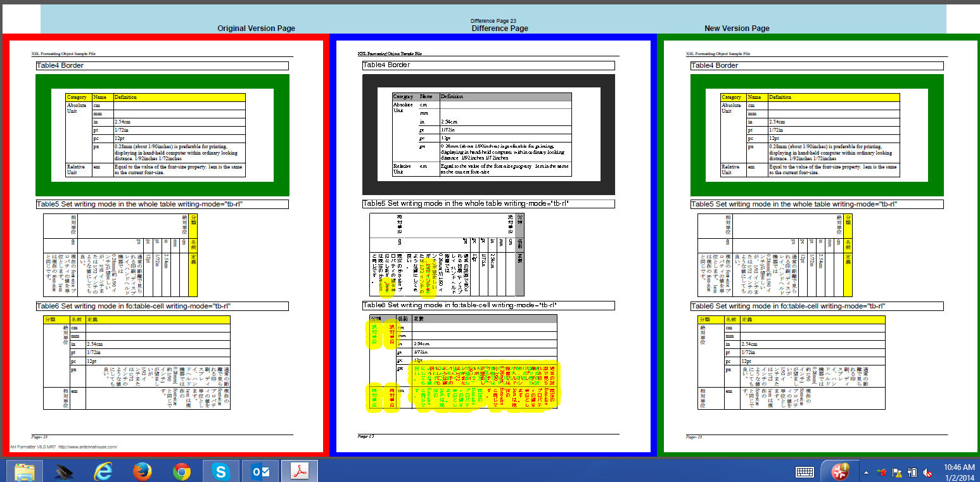Screen dimensions: 980x482
Task: Launch Internet Explorer from the taskbar
Action: point(103,471)
